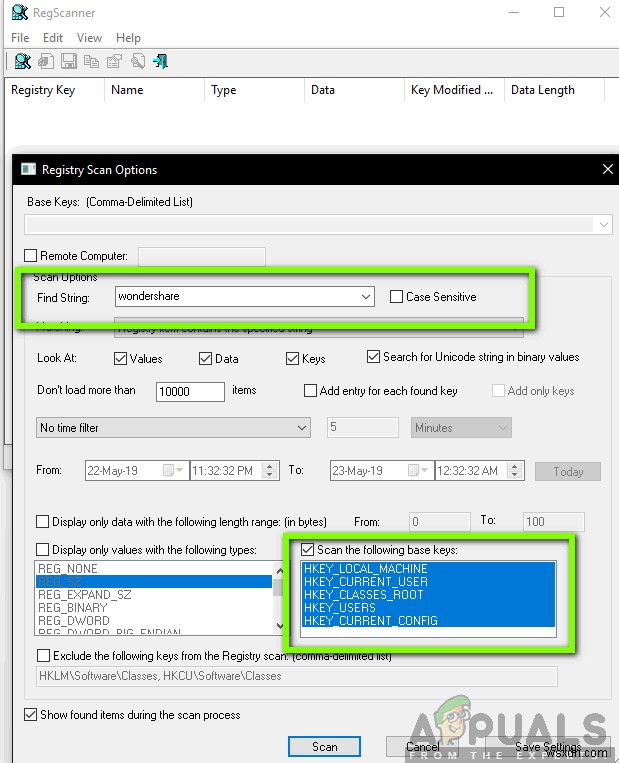619x763 pixels.
Task: Uncheck the Data checkbox
Action: click(x=205, y=359)
